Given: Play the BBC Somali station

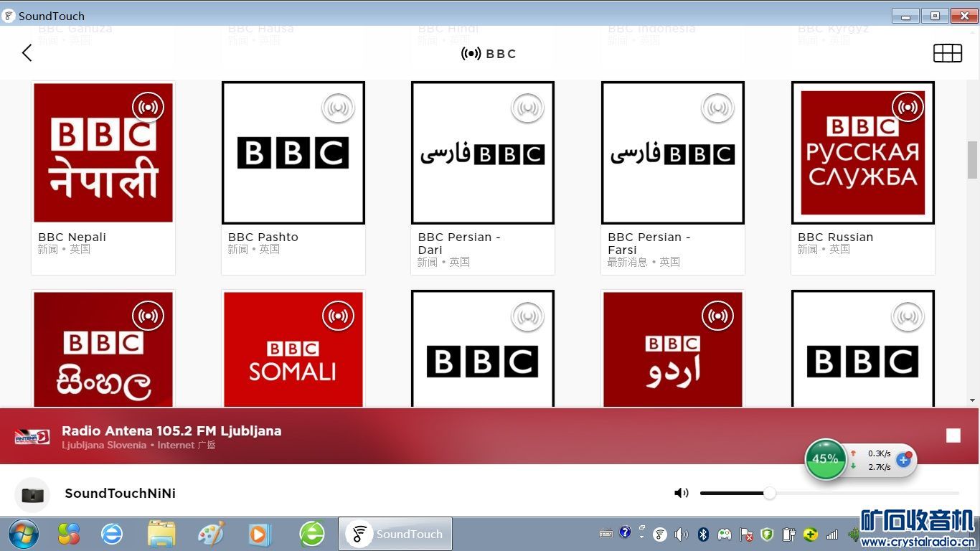Looking at the screenshot, I should pos(293,350).
